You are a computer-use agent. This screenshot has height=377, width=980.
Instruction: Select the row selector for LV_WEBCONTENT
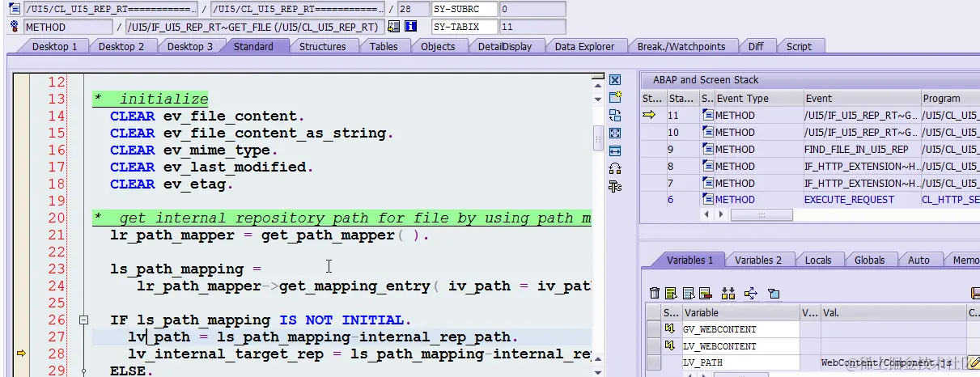tap(654, 346)
